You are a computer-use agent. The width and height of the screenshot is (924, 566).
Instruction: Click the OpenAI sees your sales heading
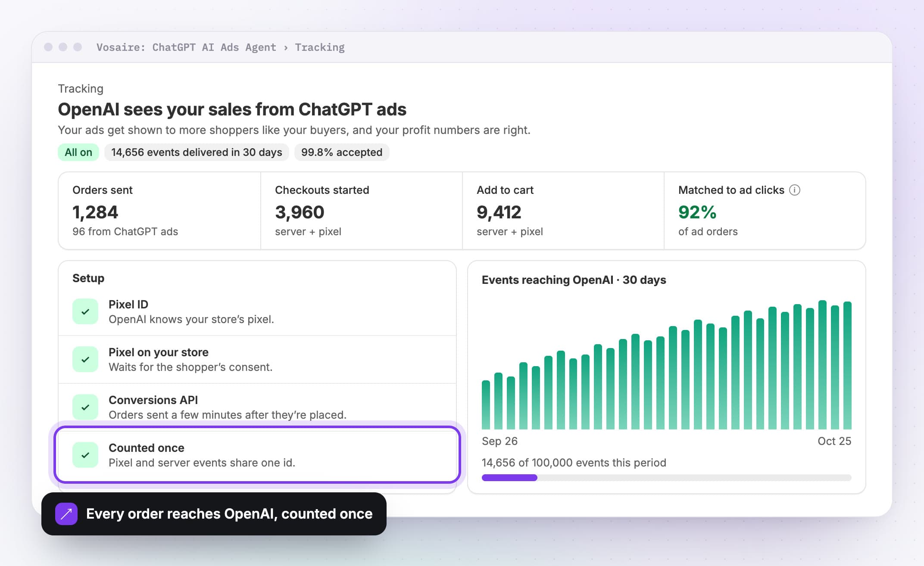tap(232, 109)
